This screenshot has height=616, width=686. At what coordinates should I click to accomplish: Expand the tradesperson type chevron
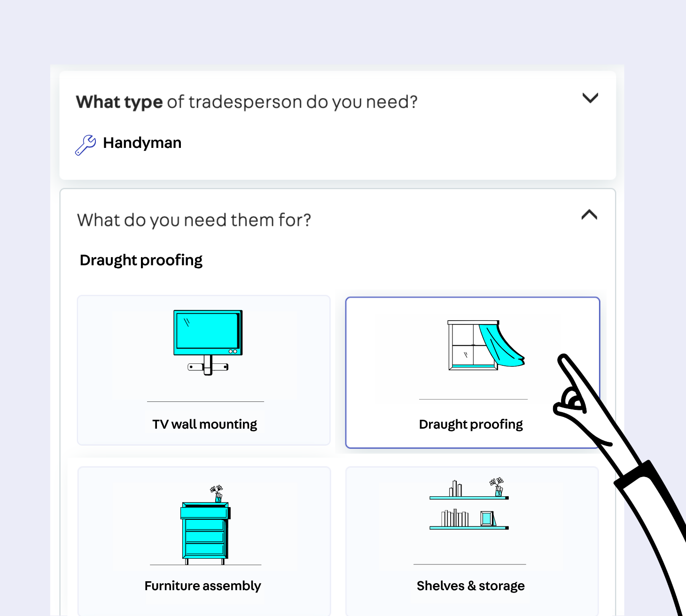coord(590,98)
